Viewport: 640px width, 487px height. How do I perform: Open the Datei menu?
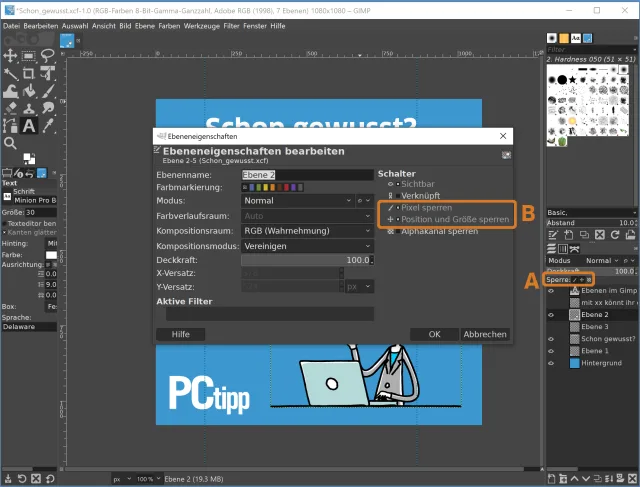click(11, 26)
